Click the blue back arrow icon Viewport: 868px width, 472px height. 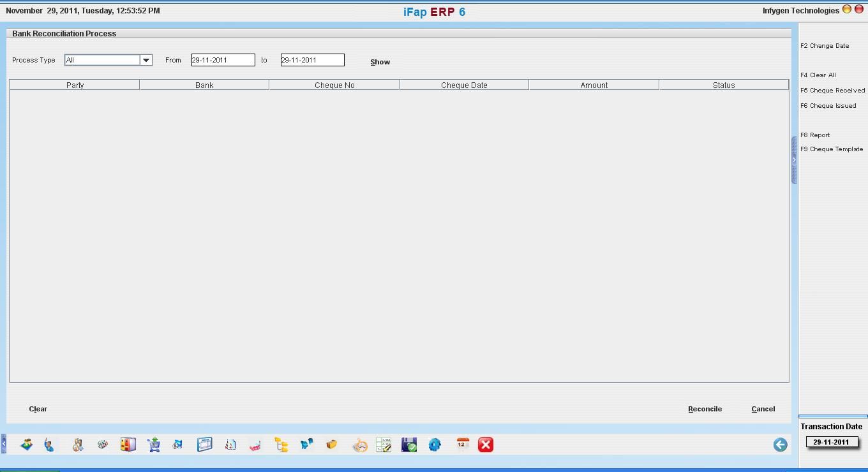780,445
